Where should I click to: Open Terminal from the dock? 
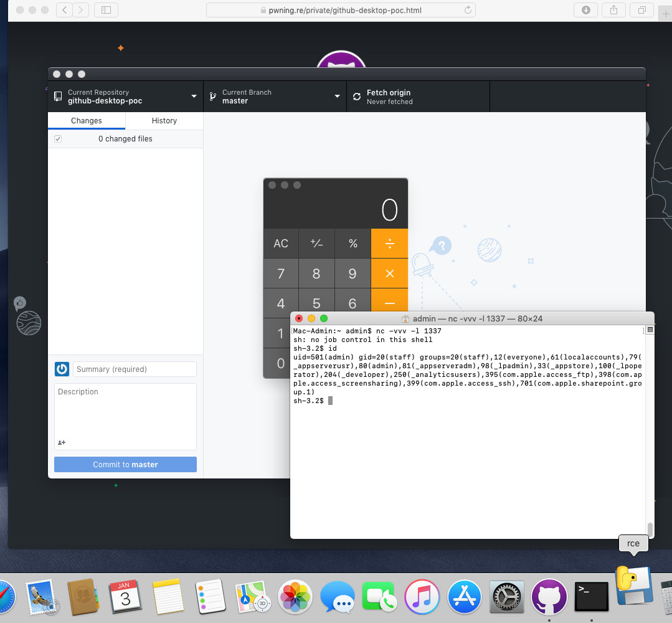[591, 596]
